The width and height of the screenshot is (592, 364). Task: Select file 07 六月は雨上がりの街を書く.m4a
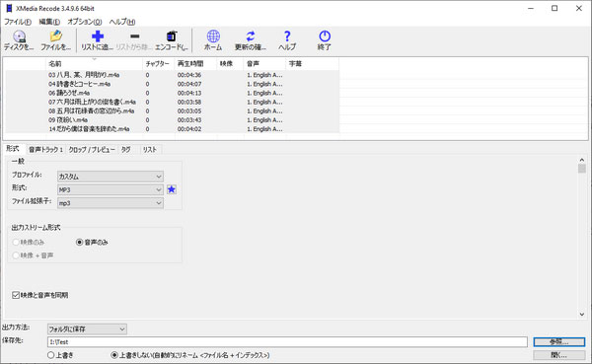(92, 102)
